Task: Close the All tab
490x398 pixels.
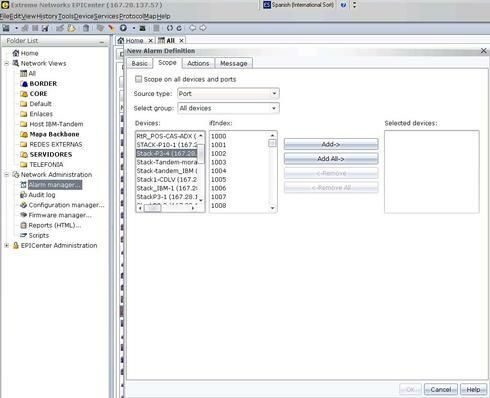Action: pos(181,41)
